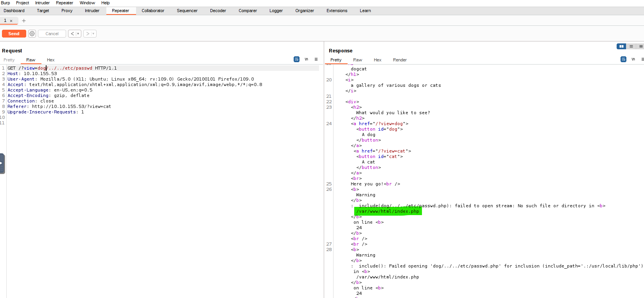Toggle Response message editor formatting icon

pyautogui.click(x=623, y=59)
